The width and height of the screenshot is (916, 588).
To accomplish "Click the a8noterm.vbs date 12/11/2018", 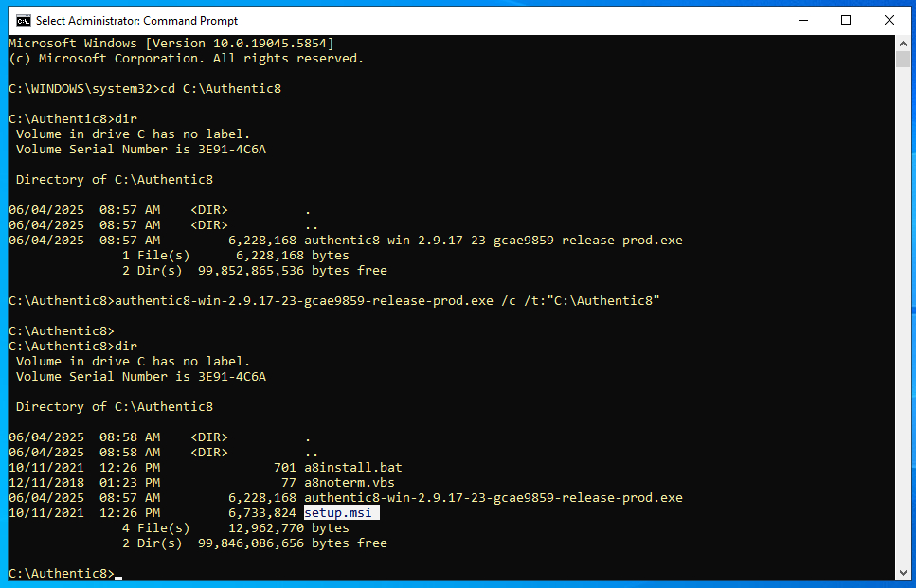I will [x=46, y=482].
